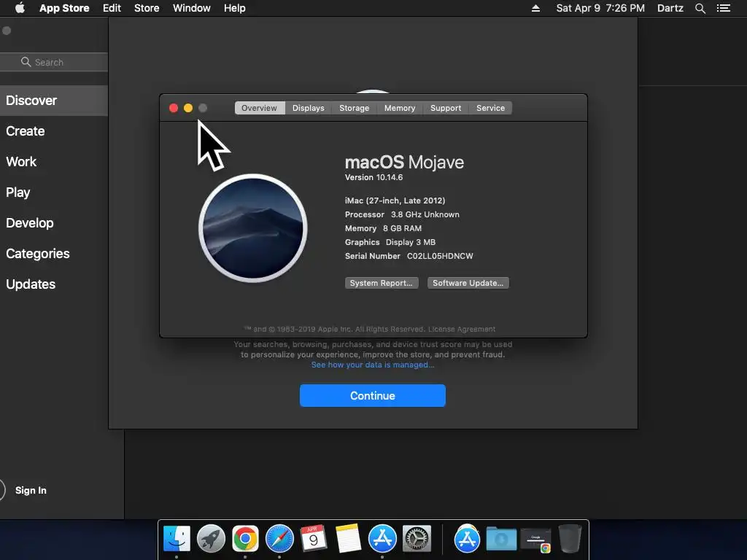Viewport: 747px width, 560px height.
Task: Click the Dartz user name in menu bar
Action: [670, 8]
